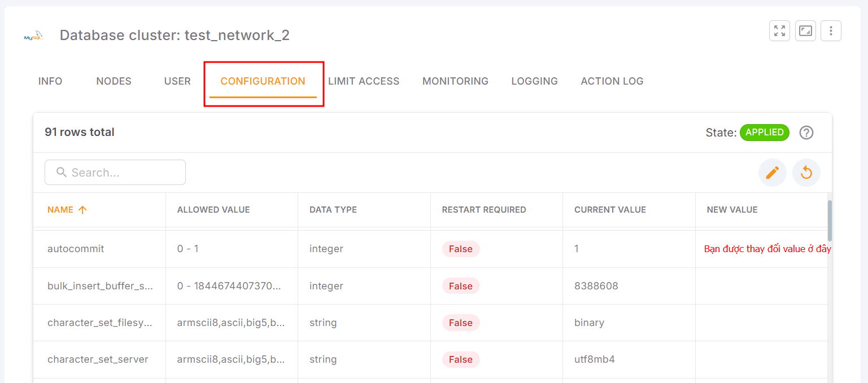
Task: Switch to the MONITORING tab
Action: [x=455, y=81]
